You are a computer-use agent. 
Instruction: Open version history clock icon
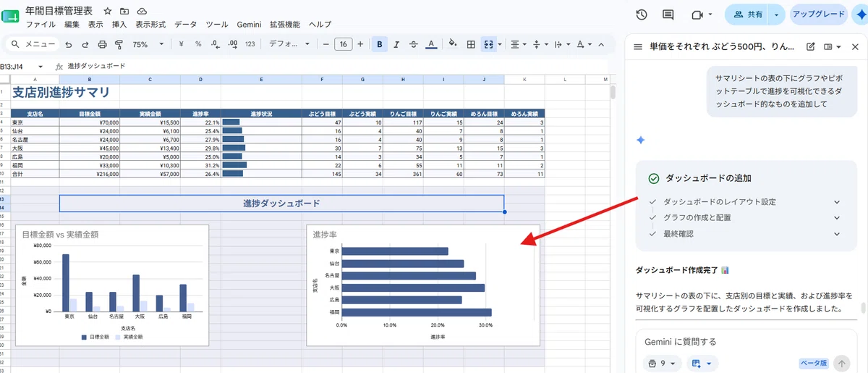click(641, 14)
